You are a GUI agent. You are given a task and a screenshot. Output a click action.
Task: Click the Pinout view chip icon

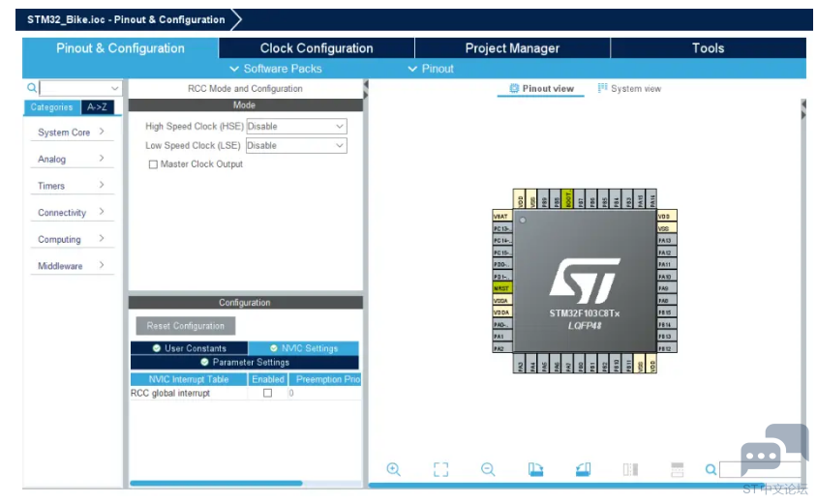point(514,88)
